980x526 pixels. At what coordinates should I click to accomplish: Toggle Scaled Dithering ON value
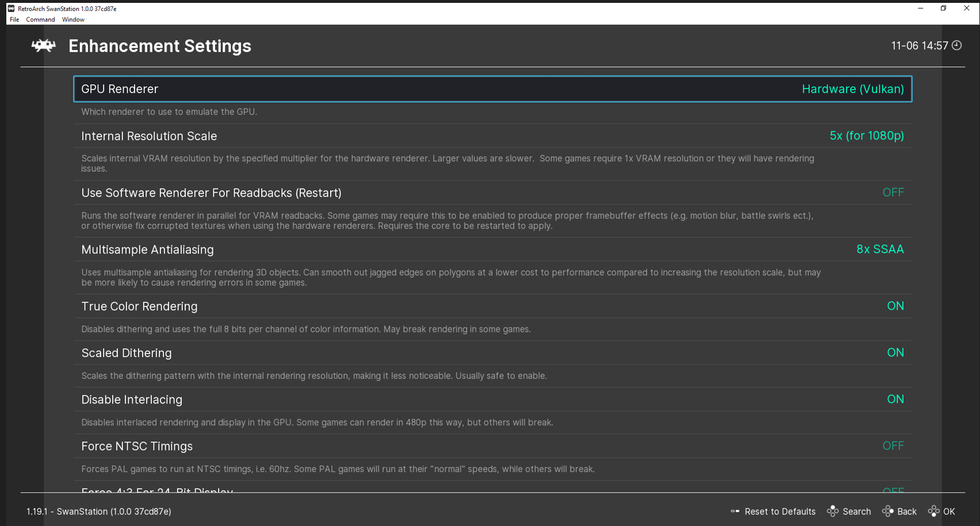pos(895,352)
